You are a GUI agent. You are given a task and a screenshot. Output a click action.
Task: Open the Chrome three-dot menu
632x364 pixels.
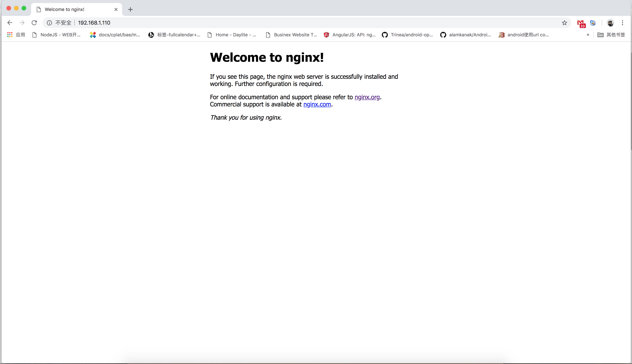pos(623,23)
